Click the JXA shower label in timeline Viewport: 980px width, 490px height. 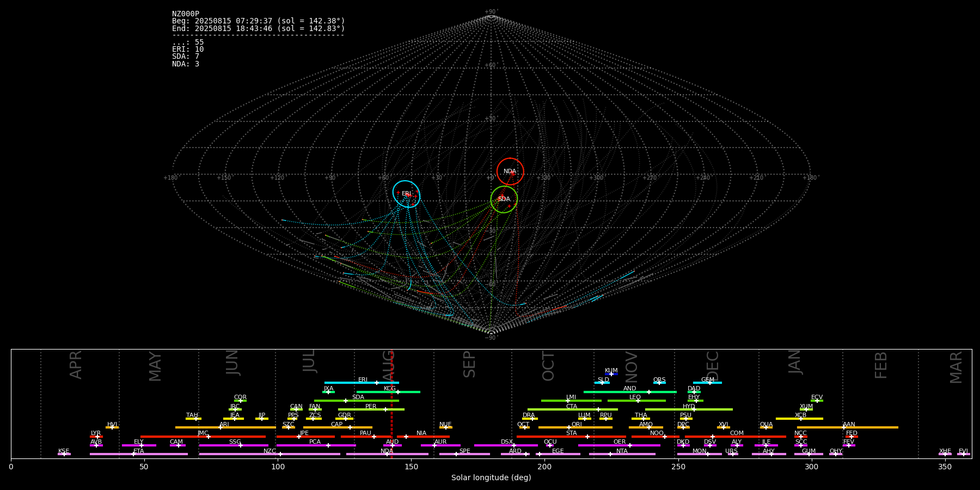click(328, 388)
